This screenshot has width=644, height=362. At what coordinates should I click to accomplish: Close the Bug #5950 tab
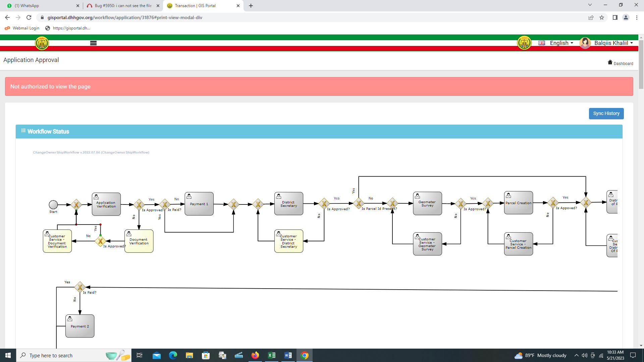[158, 6]
